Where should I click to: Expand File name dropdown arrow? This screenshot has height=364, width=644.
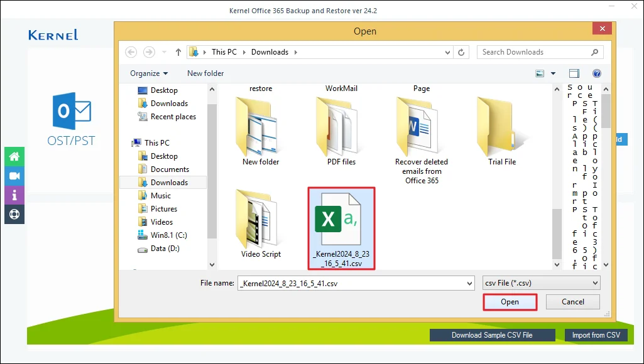469,283
